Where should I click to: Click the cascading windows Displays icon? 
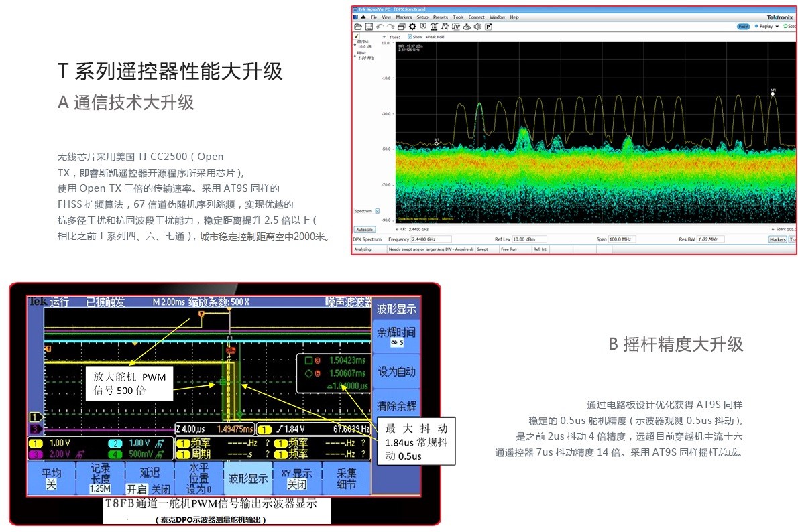coord(402,27)
